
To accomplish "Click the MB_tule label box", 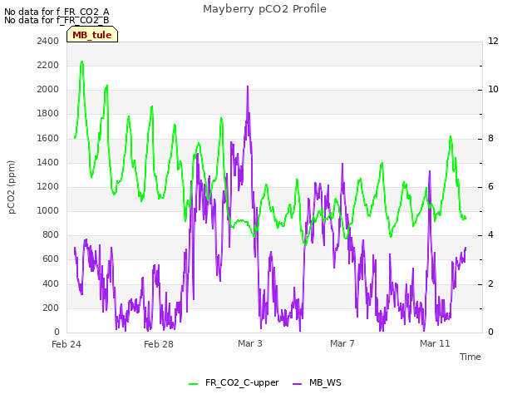I will (x=92, y=34).
